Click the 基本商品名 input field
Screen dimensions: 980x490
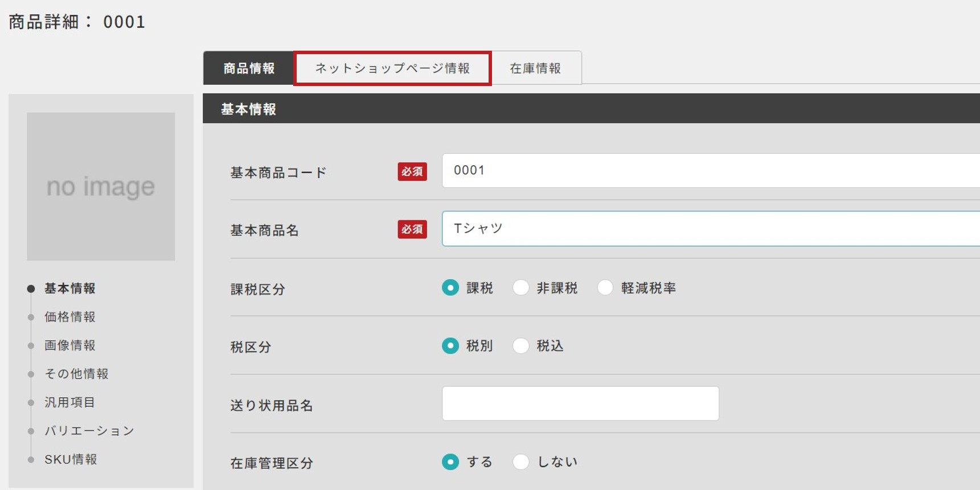[x=711, y=228]
